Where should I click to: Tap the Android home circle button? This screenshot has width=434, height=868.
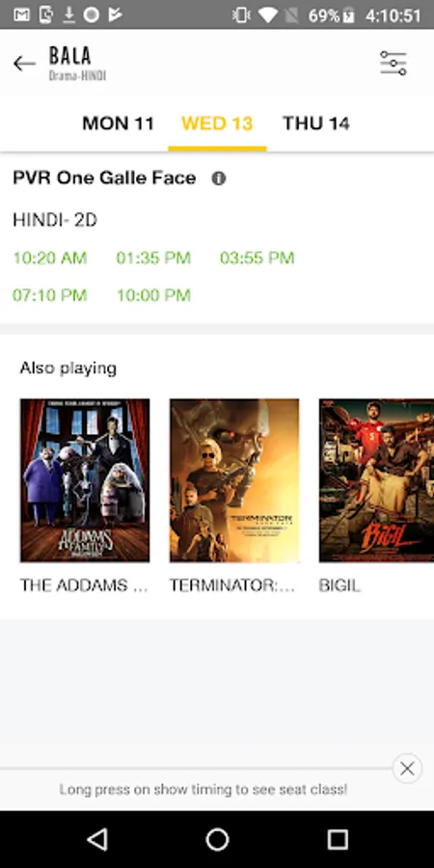217,840
